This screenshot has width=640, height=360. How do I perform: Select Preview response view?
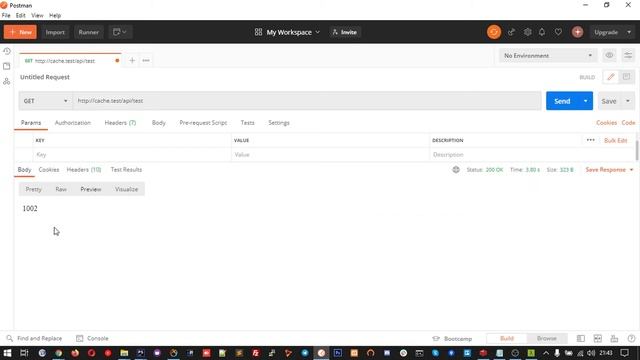pyautogui.click(x=91, y=189)
